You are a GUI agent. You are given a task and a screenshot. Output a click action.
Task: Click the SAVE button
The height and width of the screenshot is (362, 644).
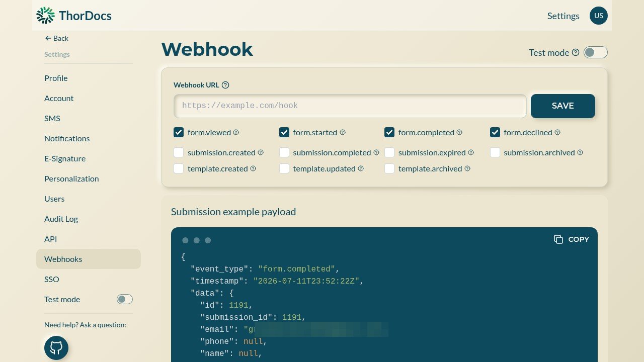point(563,106)
